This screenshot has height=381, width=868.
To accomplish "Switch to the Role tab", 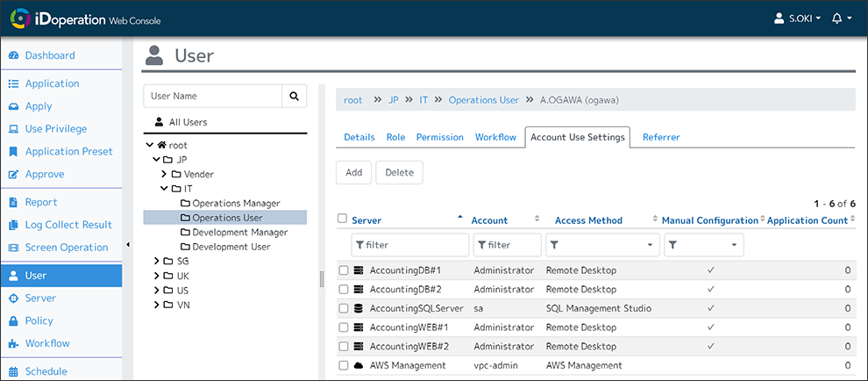I will (395, 137).
